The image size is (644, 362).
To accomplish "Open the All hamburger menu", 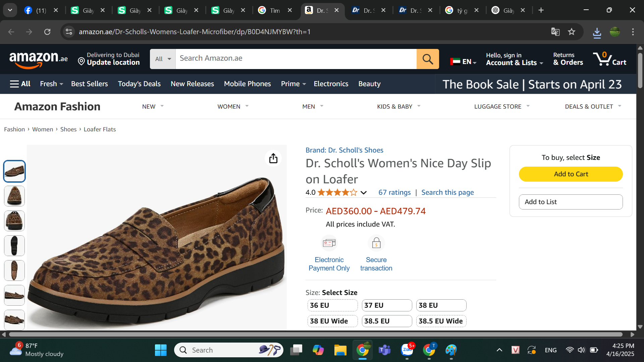I will click(20, 84).
